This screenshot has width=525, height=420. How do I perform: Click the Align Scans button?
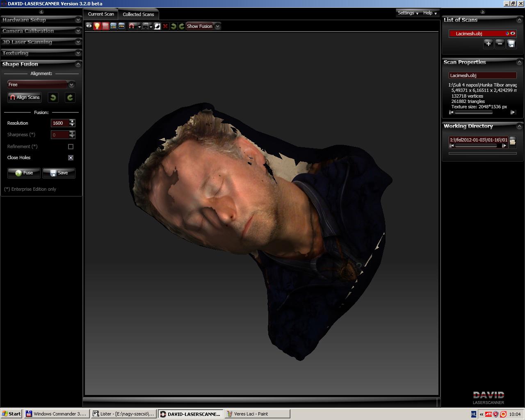(25, 97)
